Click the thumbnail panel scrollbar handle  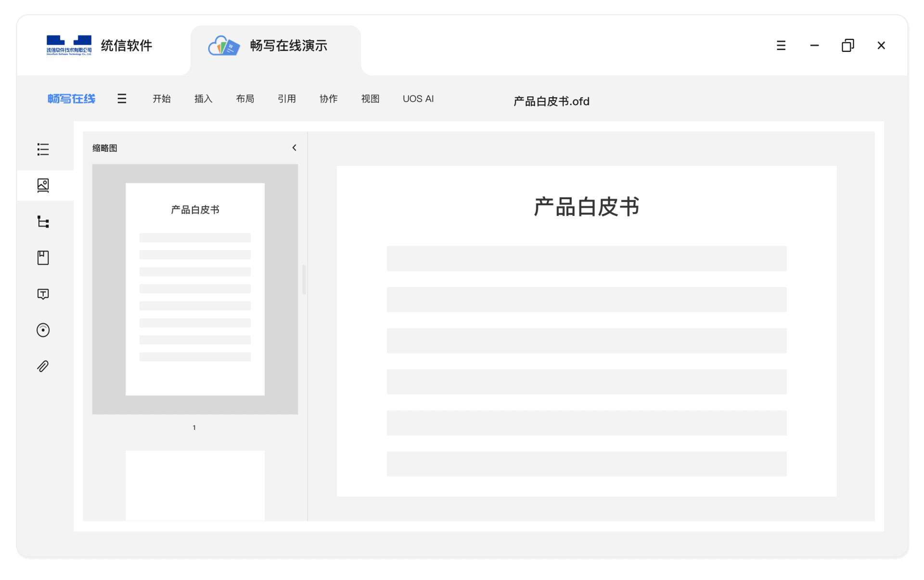[304, 279]
